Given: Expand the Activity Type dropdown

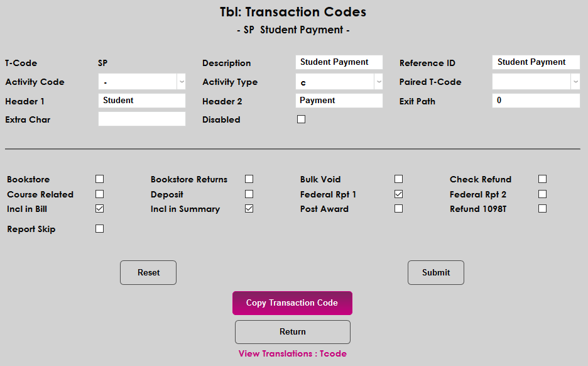Looking at the screenshot, I should point(339,82).
